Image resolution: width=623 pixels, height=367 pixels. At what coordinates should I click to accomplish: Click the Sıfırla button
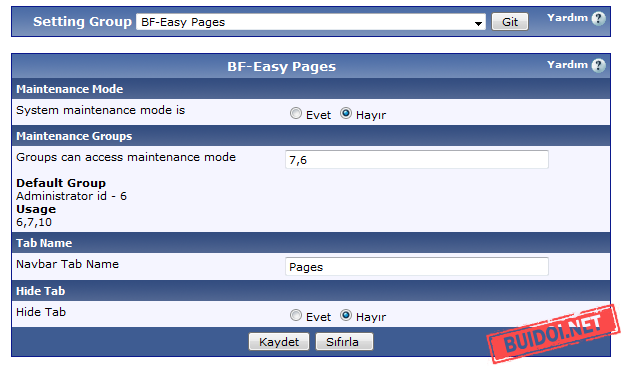pyautogui.click(x=344, y=342)
